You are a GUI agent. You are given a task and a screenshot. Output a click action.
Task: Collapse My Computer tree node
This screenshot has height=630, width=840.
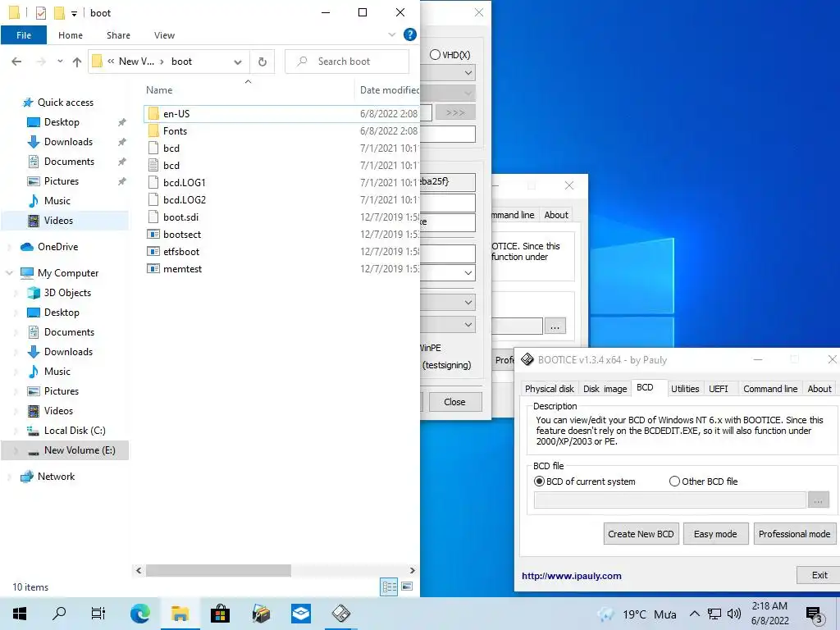click(x=9, y=272)
